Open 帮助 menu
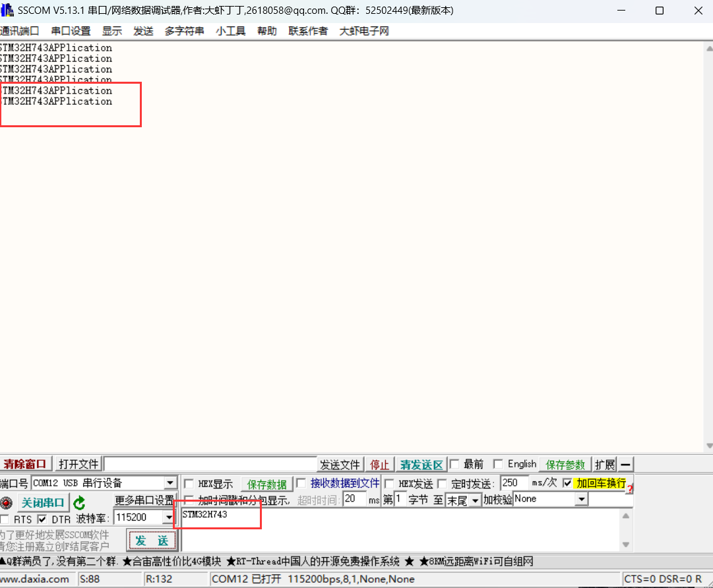Image resolution: width=713 pixels, height=588 pixels. (267, 31)
